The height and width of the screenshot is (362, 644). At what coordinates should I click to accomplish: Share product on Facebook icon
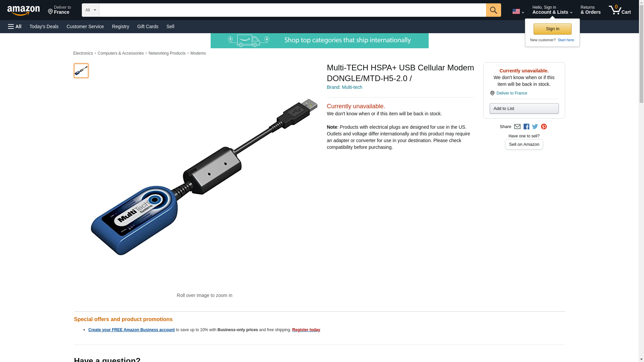pyautogui.click(x=526, y=127)
